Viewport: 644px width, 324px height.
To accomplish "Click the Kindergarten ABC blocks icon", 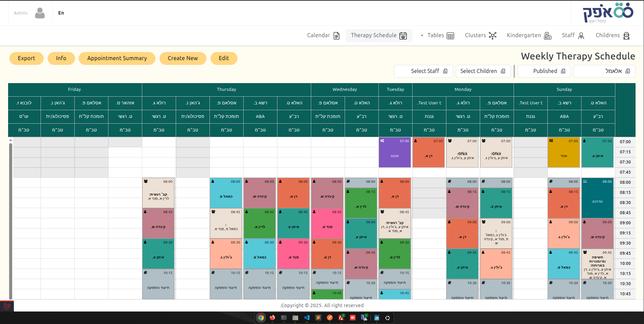I will tap(548, 36).
